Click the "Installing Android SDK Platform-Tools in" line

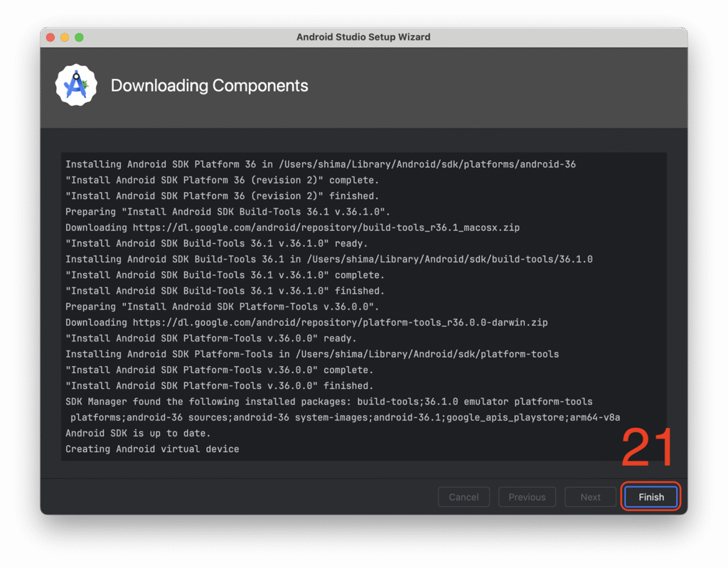311,354
